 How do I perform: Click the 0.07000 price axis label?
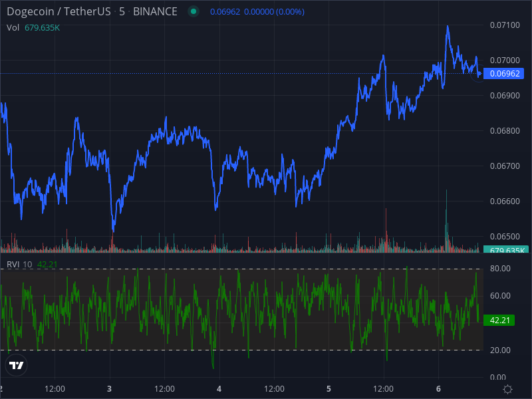coord(505,61)
